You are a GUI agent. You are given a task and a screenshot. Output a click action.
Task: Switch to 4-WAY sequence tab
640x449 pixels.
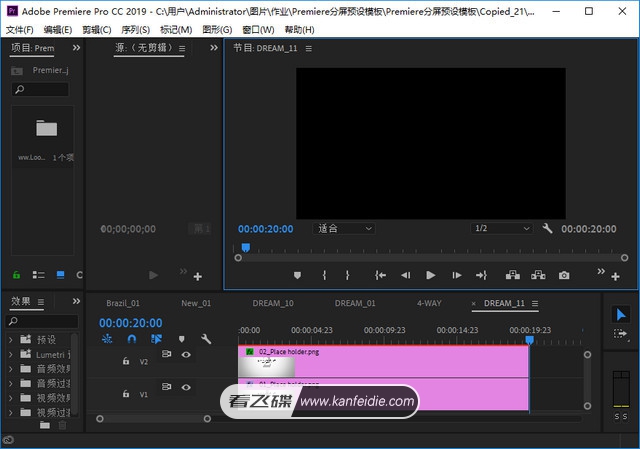point(429,303)
